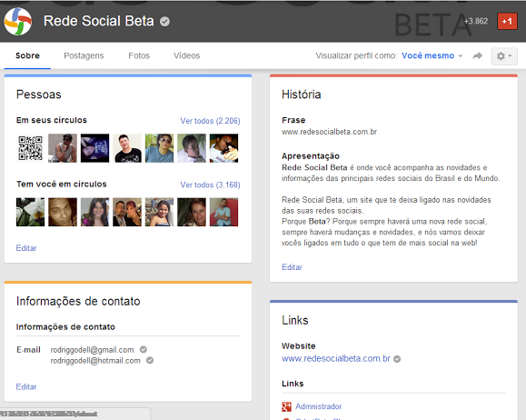This screenshot has width=526, height=420.
Task: Click verified icon beside hotmail address
Action: (x=150, y=360)
